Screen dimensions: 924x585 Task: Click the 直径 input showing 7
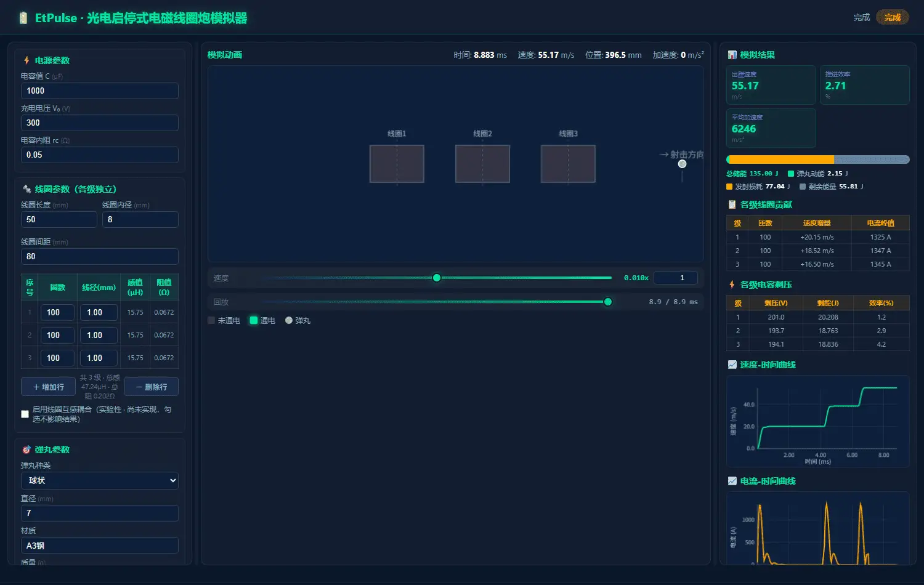click(100, 513)
